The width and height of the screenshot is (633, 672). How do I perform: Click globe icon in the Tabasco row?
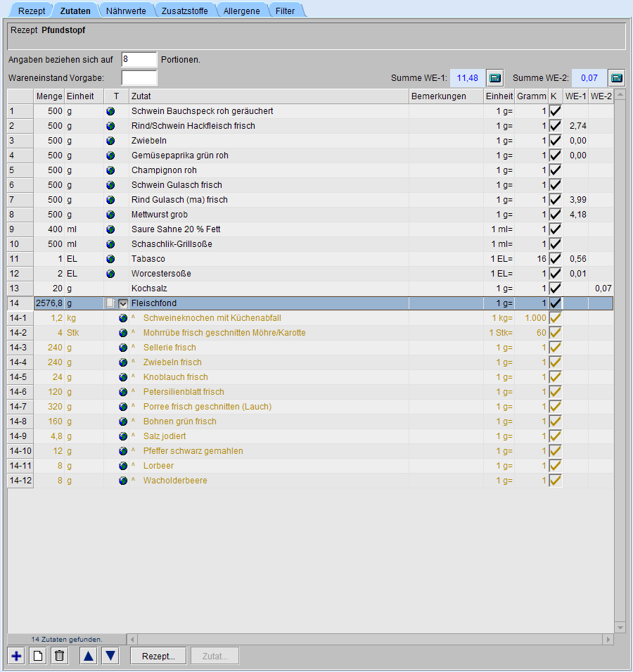click(110, 259)
